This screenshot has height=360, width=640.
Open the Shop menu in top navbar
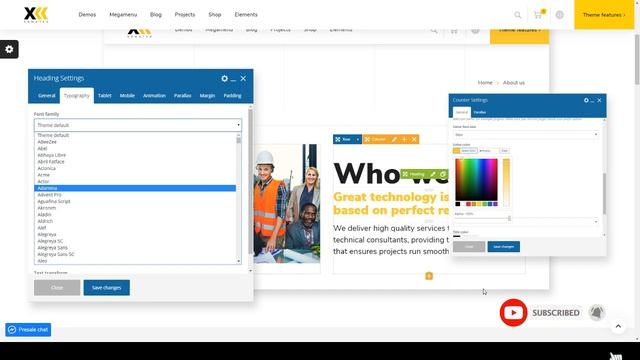[215, 15]
